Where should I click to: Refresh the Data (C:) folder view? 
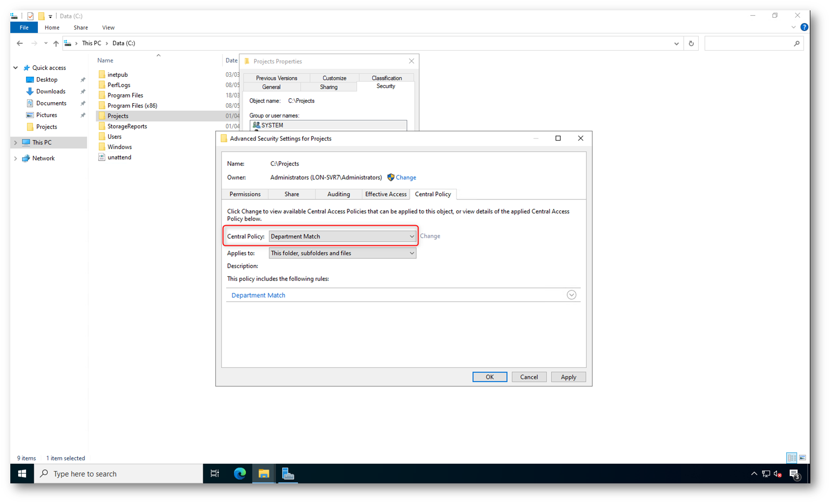[691, 43]
